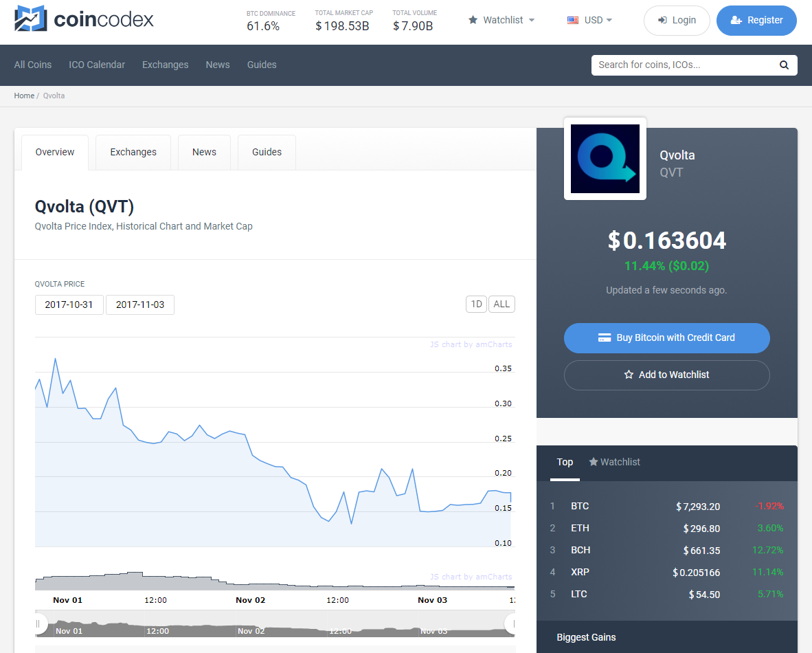Click the BTC Dominance value 61.6%
Screen dimensions: 812x653
(263, 26)
